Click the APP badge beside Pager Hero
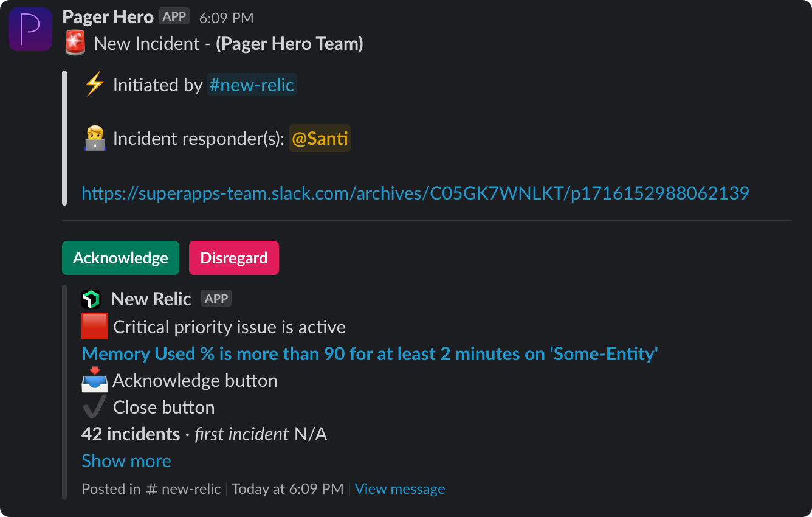Screen dimensions: 812x517 (174, 16)
